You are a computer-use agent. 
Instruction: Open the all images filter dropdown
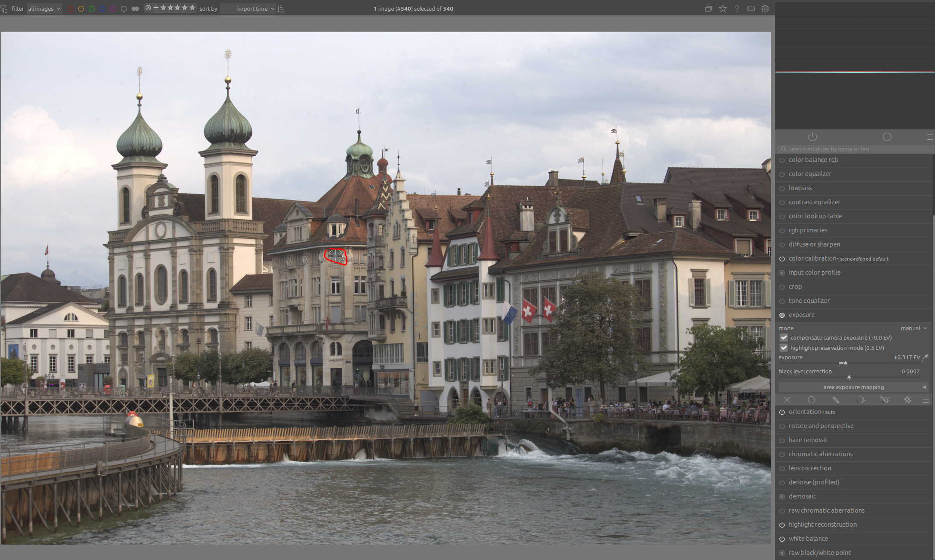click(44, 9)
